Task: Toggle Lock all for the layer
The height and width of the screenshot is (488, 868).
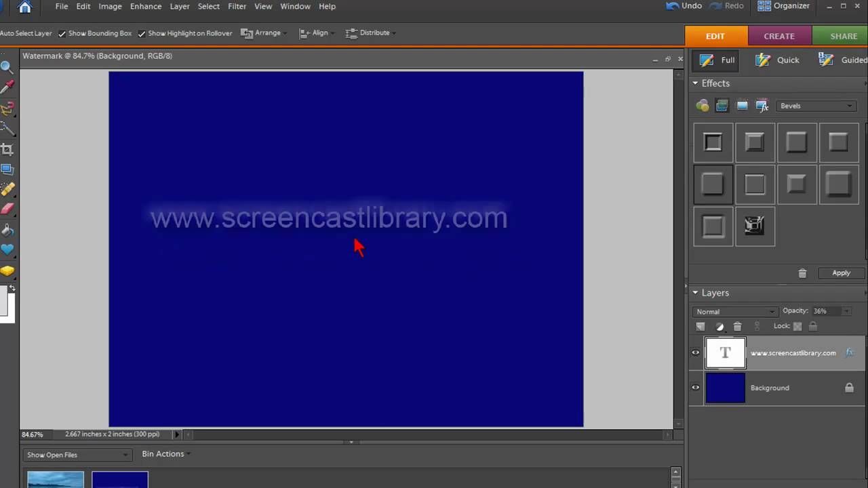Action: coord(813,327)
